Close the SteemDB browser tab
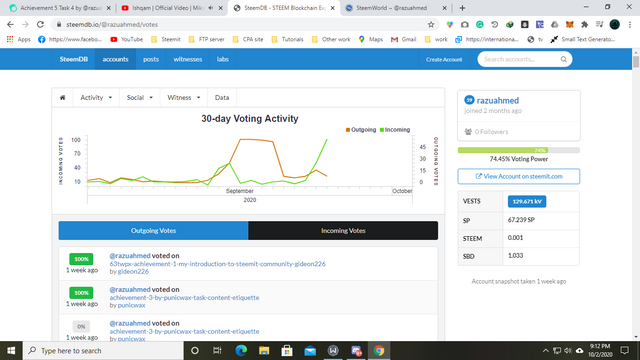 click(x=333, y=8)
